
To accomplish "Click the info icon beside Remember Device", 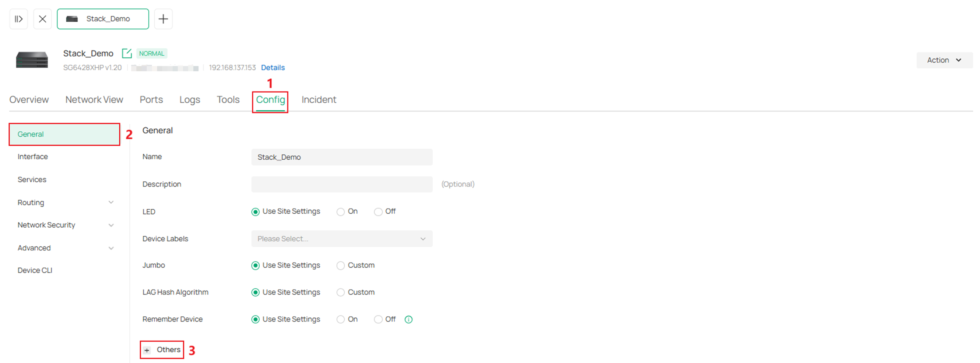I will [x=408, y=319].
